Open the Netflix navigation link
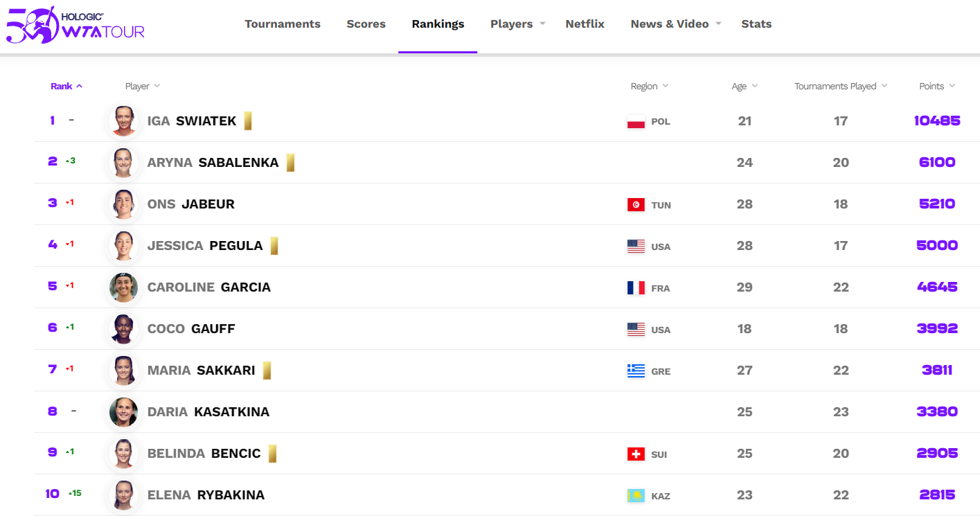This screenshot has width=980, height=516. pos(585,24)
